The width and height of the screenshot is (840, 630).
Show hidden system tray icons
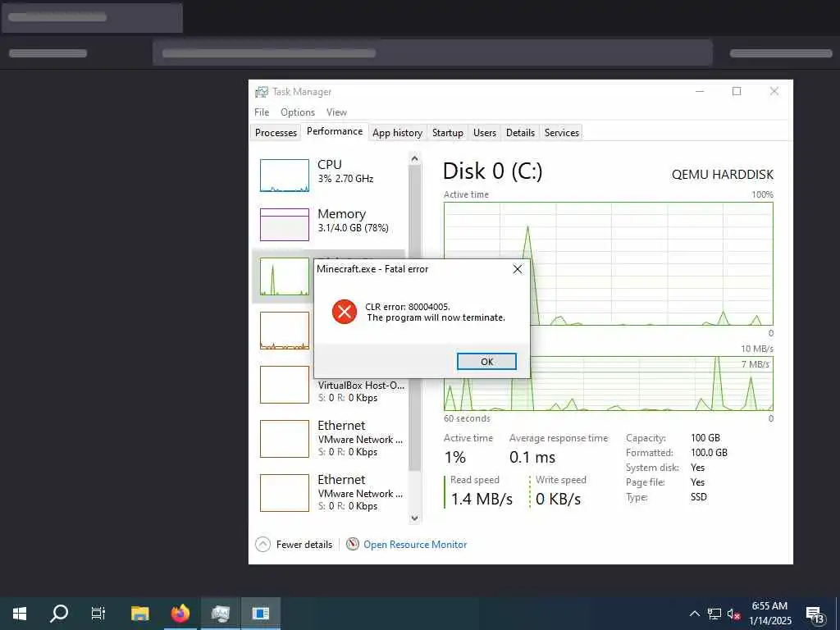[x=694, y=614]
